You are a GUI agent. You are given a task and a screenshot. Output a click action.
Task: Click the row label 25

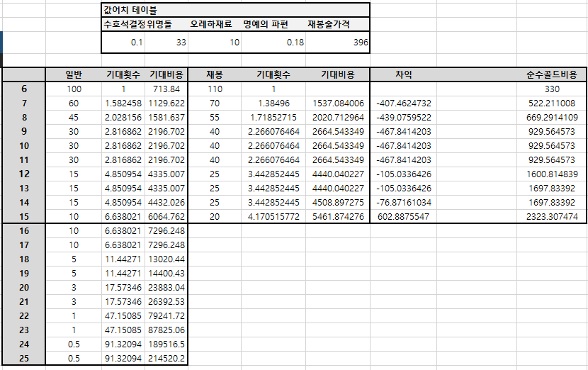(x=24, y=359)
